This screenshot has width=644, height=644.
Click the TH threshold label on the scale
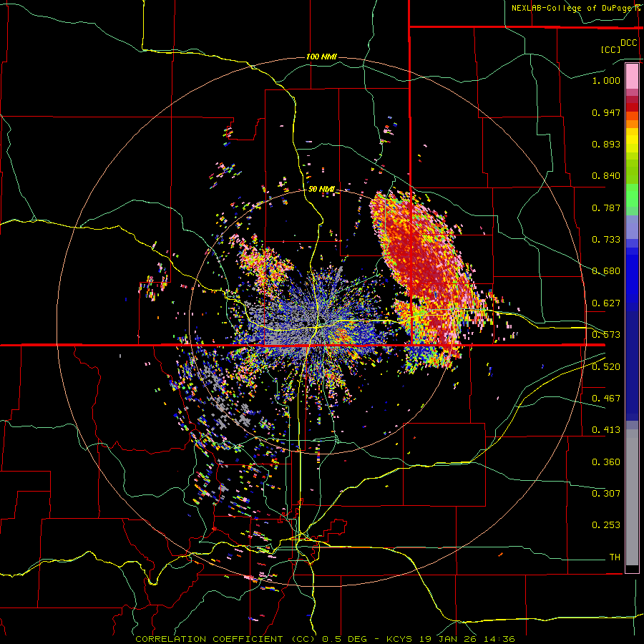tap(615, 557)
